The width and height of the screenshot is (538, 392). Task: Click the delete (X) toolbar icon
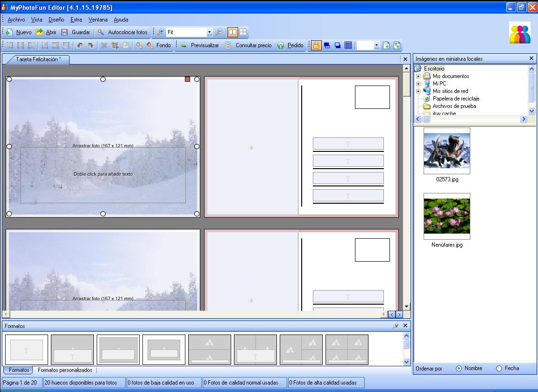[104, 45]
